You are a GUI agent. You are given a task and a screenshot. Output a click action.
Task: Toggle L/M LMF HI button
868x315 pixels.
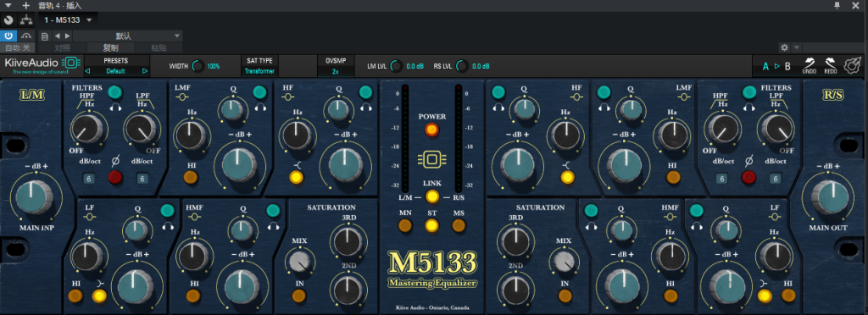[x=191, y=177]
